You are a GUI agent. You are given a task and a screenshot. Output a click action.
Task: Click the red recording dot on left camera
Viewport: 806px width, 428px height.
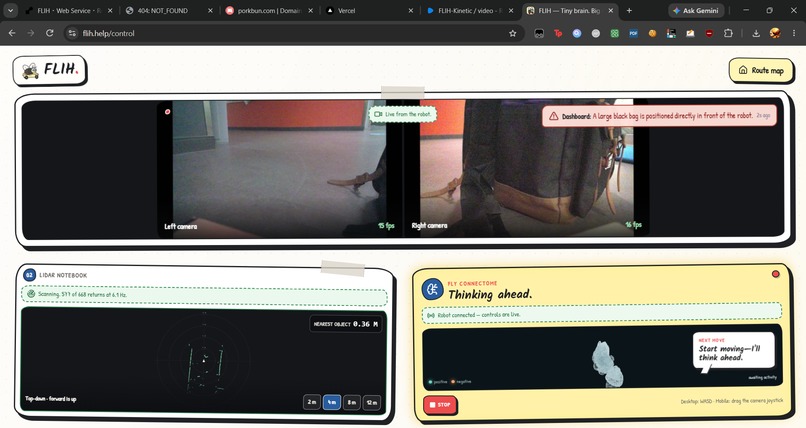tap(167, 111)
